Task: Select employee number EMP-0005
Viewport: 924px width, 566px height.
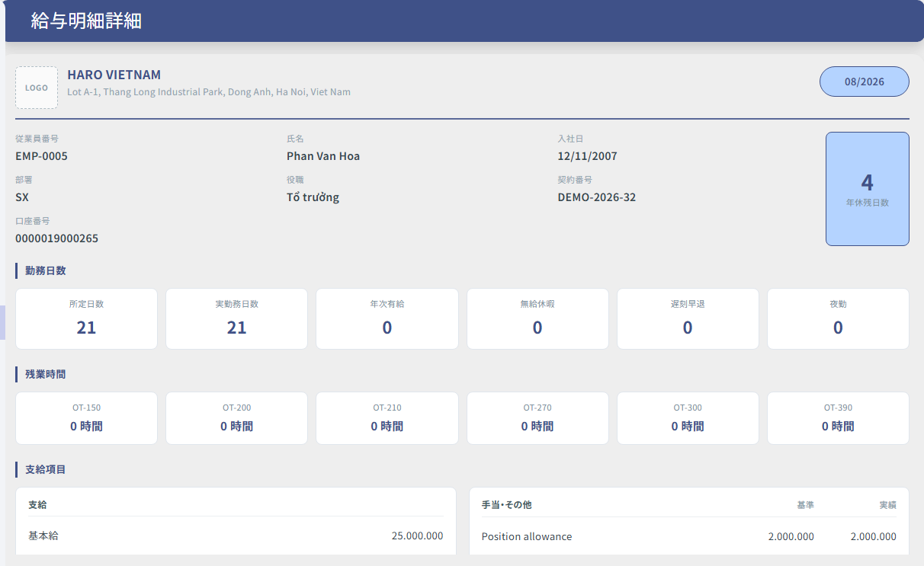Action: [42, 156]
